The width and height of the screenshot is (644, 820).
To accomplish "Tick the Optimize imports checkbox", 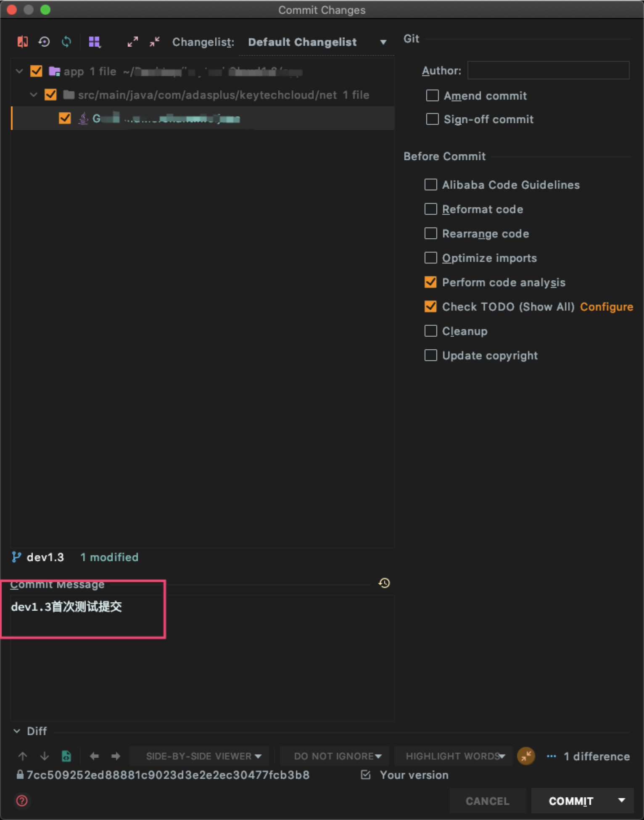I will 430,258.
